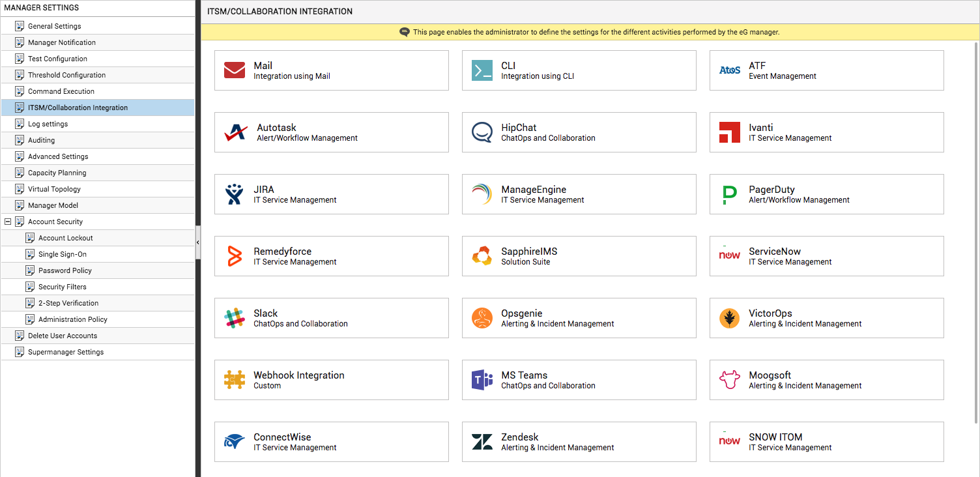Click the green PagerDuty P icon
Image resolution: width=980 pixels, height=477 pixels.
point(730,195)
